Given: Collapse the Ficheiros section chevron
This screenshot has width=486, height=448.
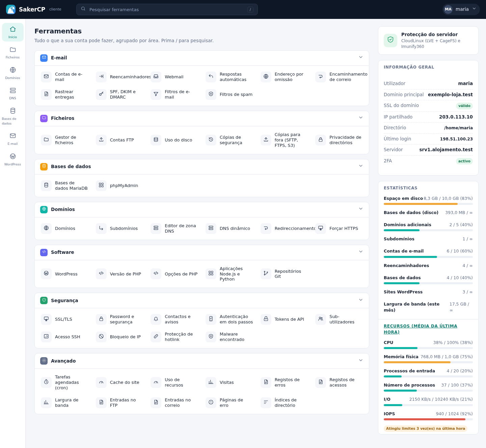Looking at the screenshot, I should 361,118.
